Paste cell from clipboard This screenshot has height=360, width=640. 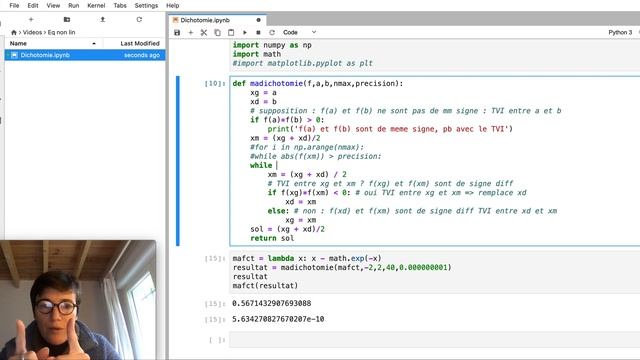231,32
